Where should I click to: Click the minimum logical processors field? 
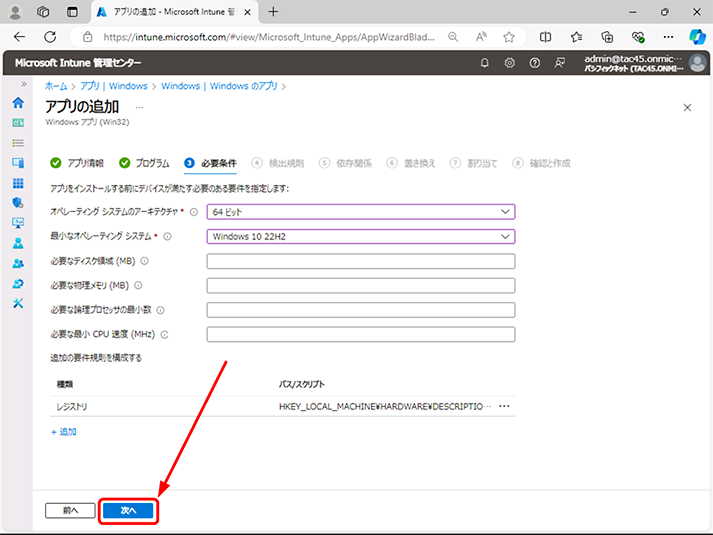tap(361, 310)
